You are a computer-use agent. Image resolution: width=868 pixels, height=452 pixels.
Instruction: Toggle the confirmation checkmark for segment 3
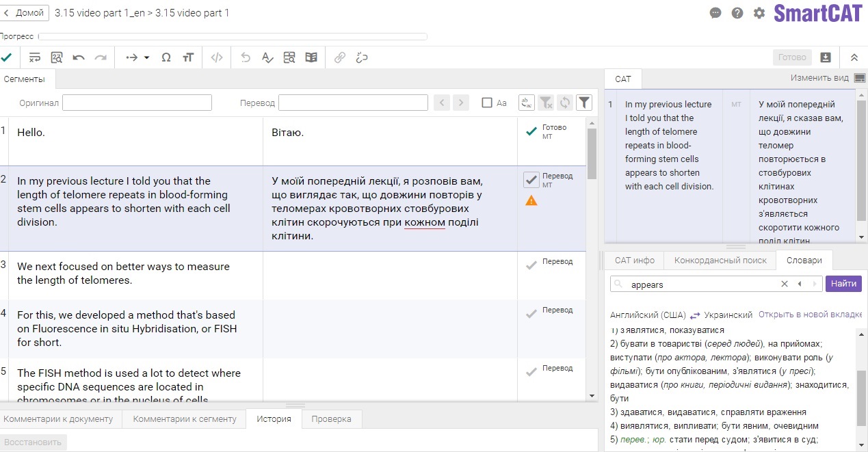pos(531,265)
